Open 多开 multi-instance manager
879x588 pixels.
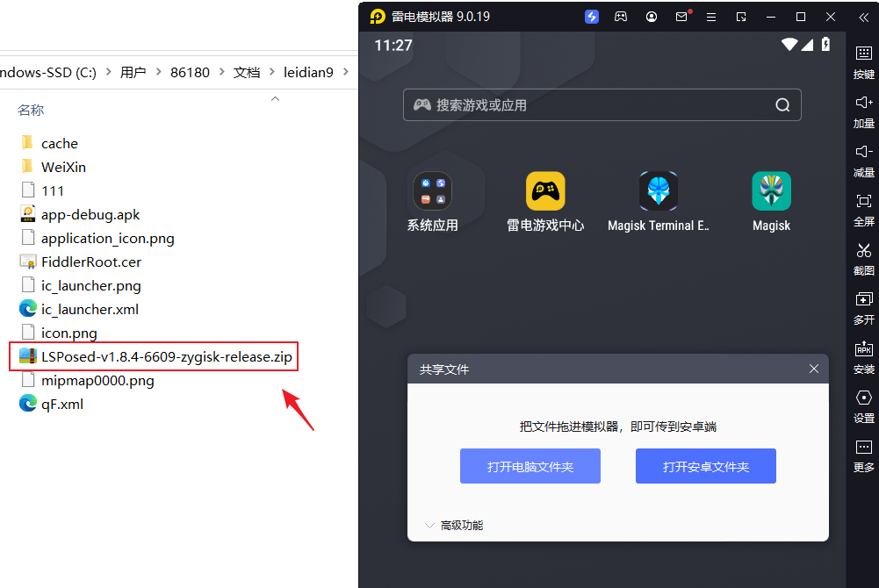point(864,309)
